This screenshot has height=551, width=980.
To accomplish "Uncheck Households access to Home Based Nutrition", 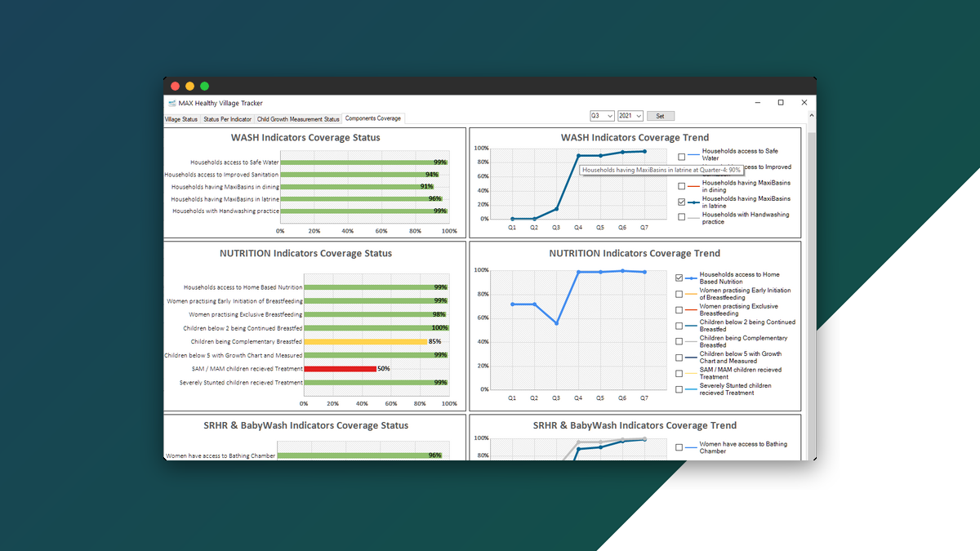I will 679,278.
